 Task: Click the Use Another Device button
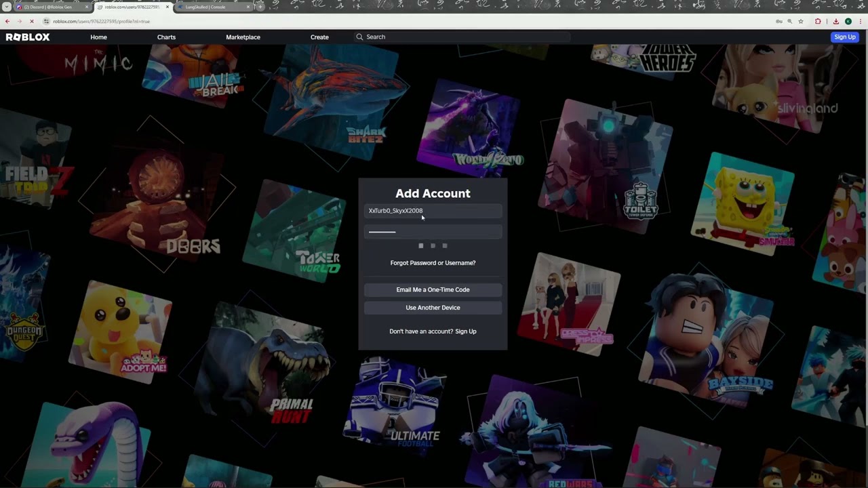(x=433, y=308)
